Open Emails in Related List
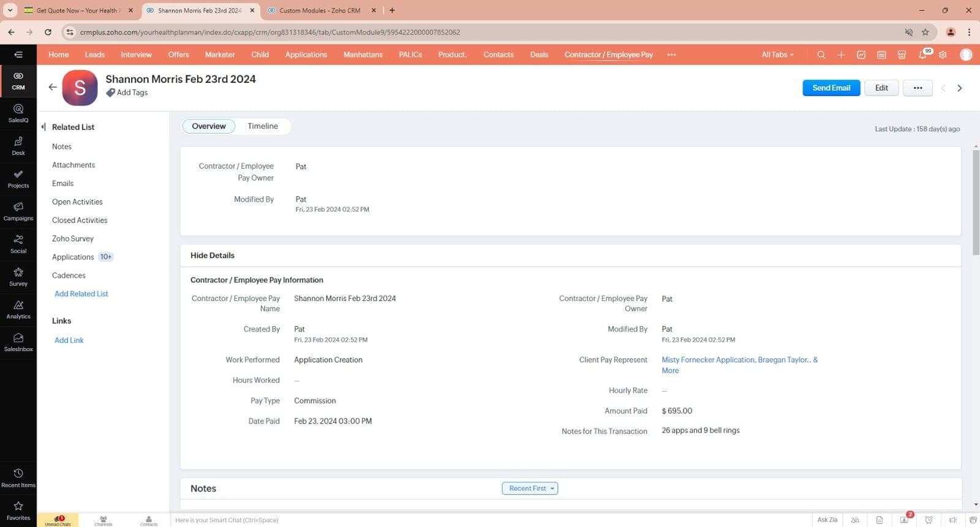Viewport: 980px width, 527px height. 62,183
